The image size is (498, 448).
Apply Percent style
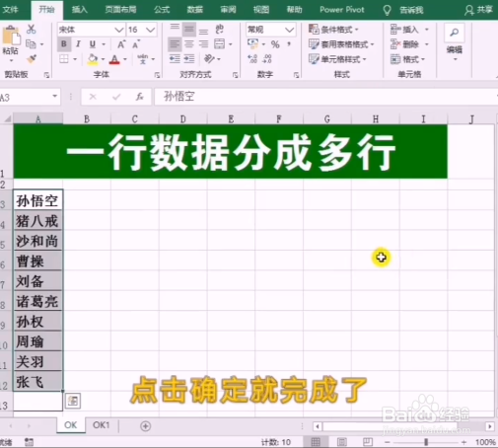(275, 44)
